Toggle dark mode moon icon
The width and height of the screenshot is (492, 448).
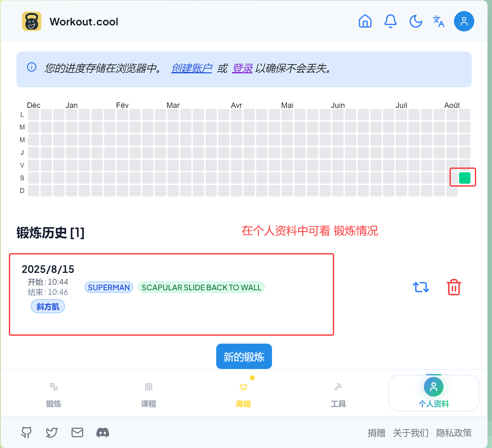[x=416, y=21]
